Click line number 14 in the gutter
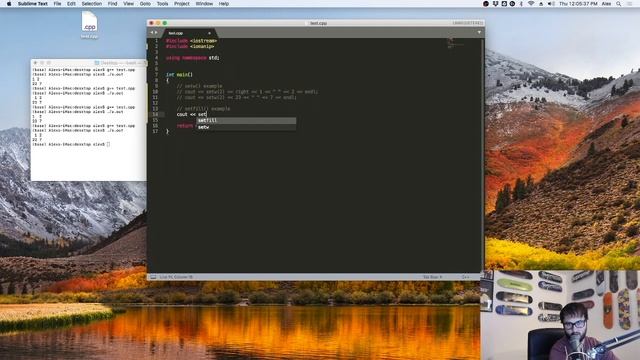The image size is (640, 360). [155, 114]
